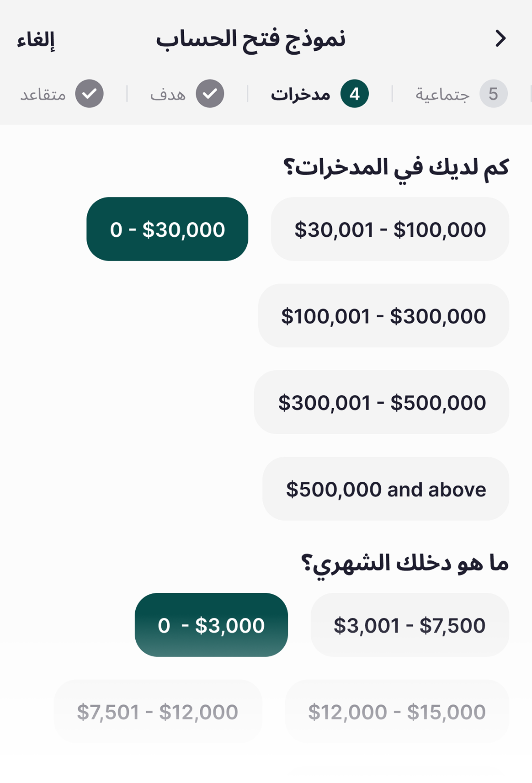532x783 pixels.
Task: Select $500,000 and above savings option
Action: pos(386,489)
